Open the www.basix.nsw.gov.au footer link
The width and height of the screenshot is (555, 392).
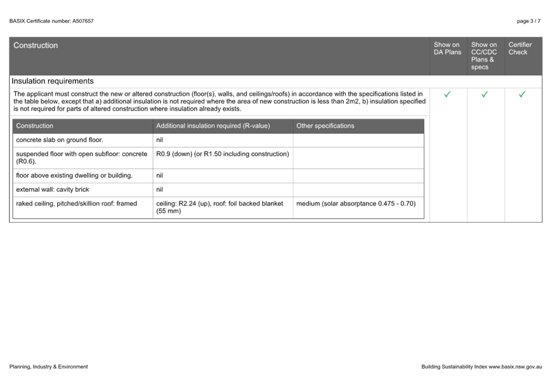point(515,367)
